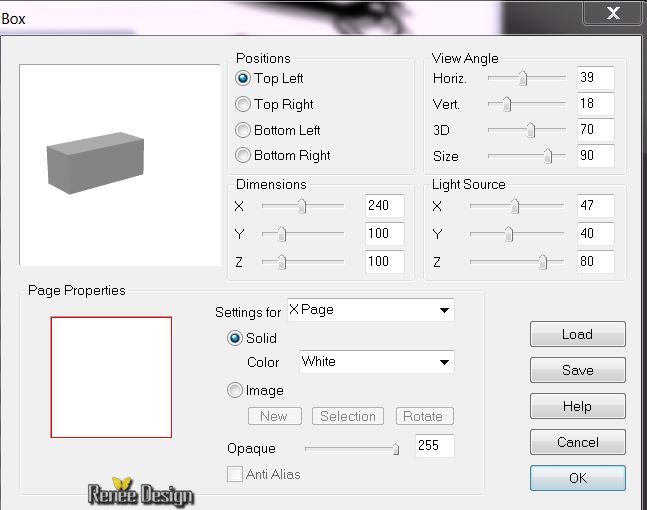
Task: Click the Size value field showing 90
Action: tap(595, 156)
